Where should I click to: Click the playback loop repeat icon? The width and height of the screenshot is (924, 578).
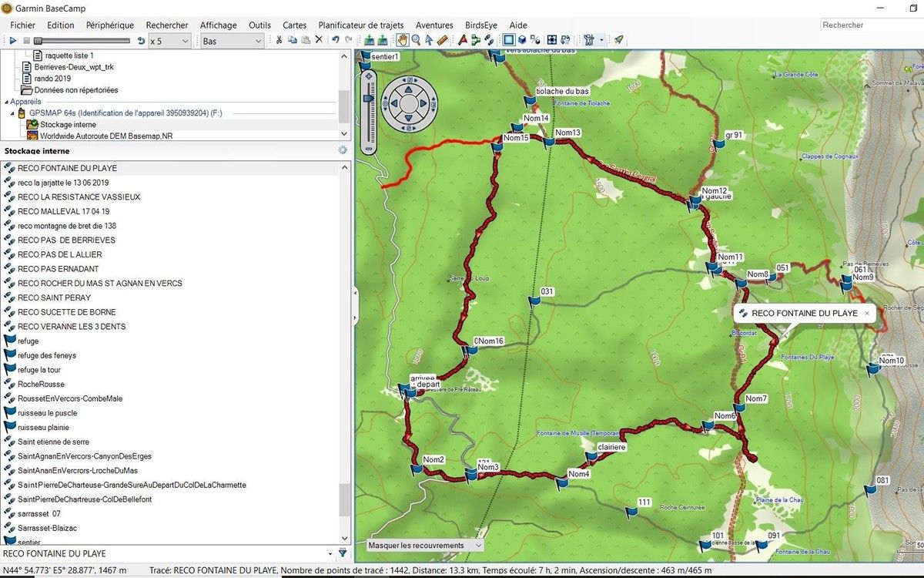click(x=141, y=41)
